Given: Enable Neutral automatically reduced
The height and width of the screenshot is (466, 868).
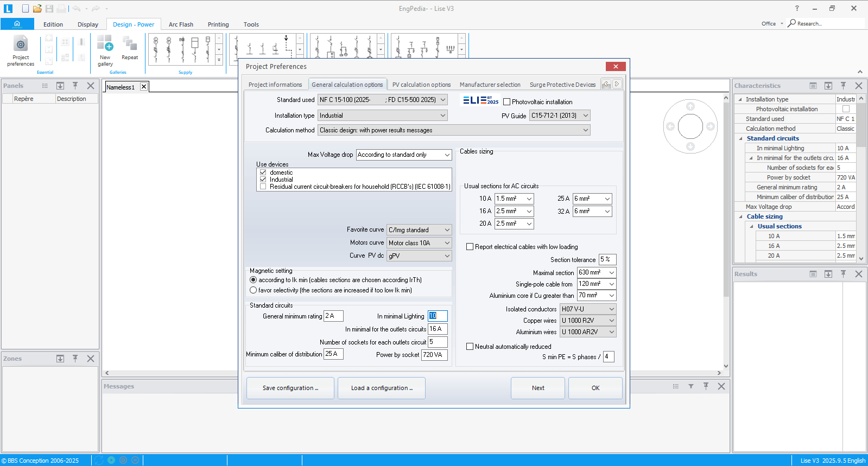Looking at the screenshot, I should coord(470,347).
